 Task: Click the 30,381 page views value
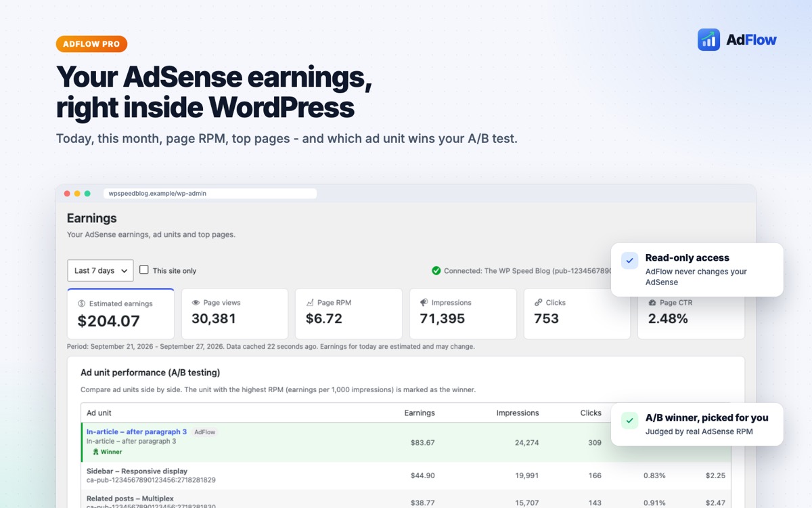pos(214,318)
